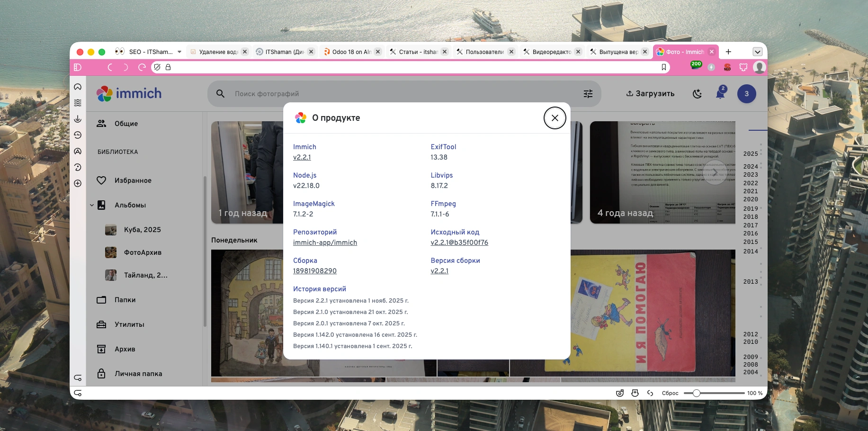Switch to the Odoo 18 tab
The height and width of the screenshot is (431, 868).
click(x=351, y=52)
